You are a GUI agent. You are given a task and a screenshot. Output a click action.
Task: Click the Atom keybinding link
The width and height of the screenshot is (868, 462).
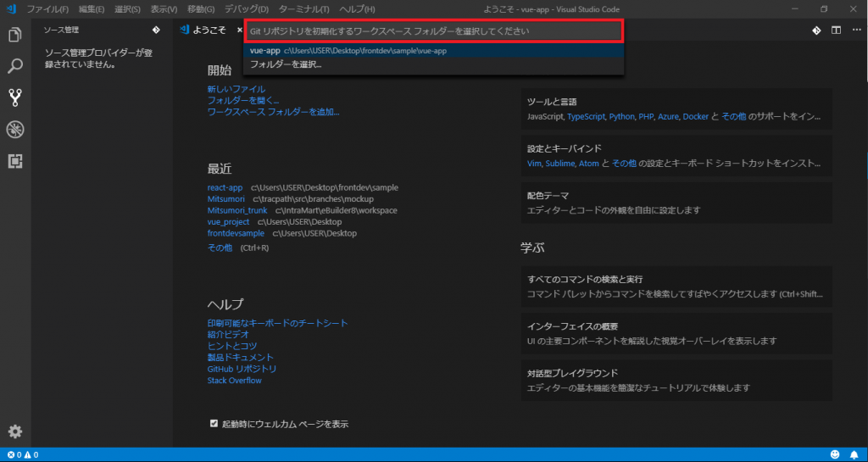coord(589,164)
